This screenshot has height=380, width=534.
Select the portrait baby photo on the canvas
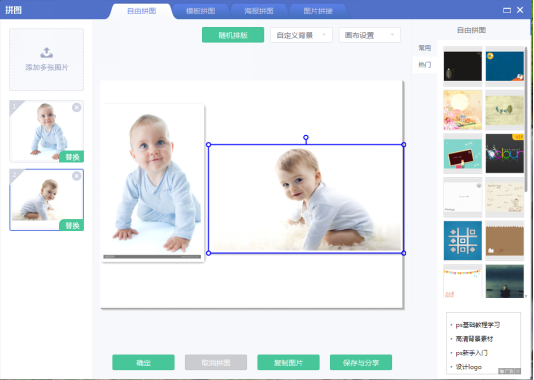[x=153, y=183]
